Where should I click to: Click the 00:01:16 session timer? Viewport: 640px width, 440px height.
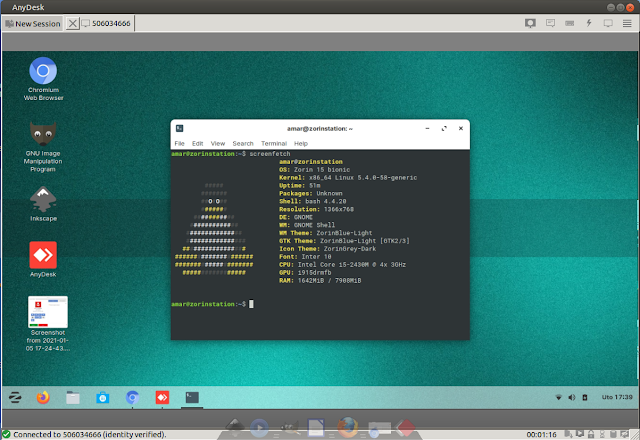[541, 435]
